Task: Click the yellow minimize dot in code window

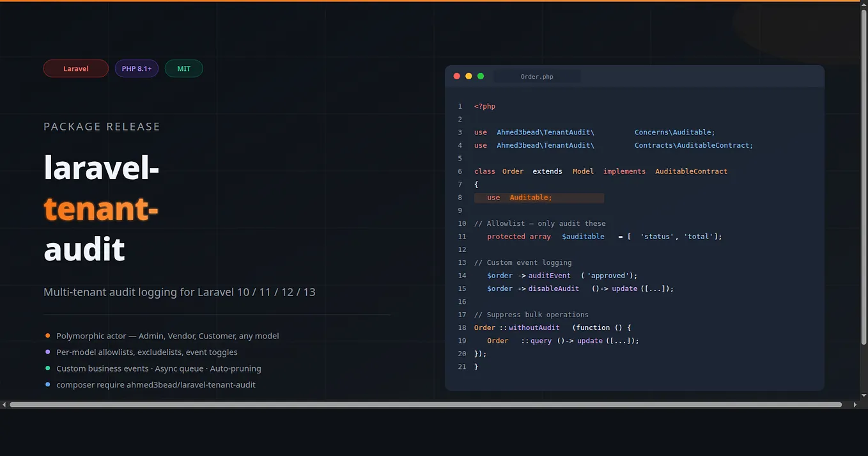Action: (469, 76)
